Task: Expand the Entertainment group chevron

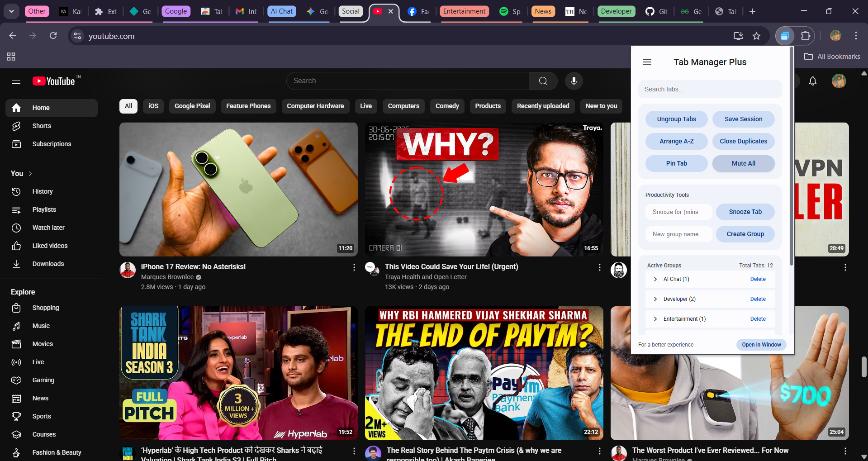Action: point(655,318)
